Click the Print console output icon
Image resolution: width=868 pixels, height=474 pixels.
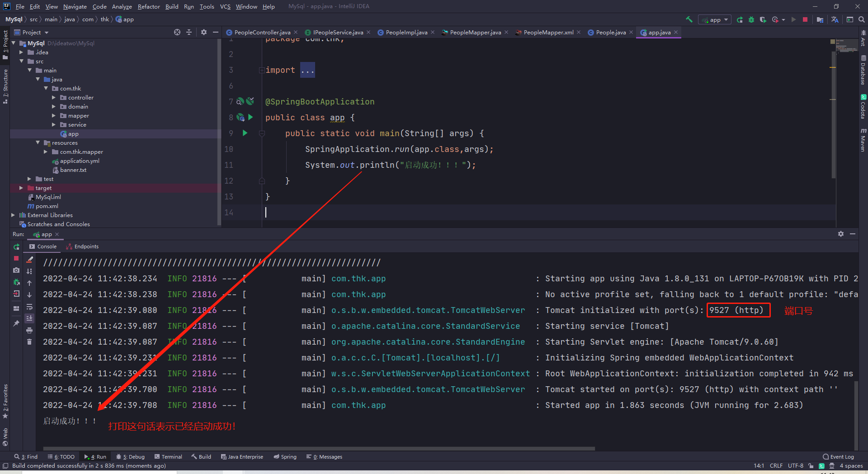(29, 330)
